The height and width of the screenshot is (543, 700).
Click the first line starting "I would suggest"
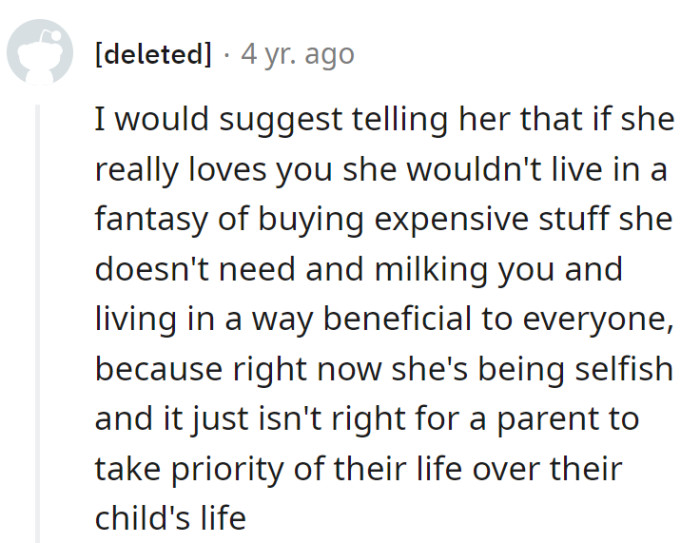coord(384,121)
